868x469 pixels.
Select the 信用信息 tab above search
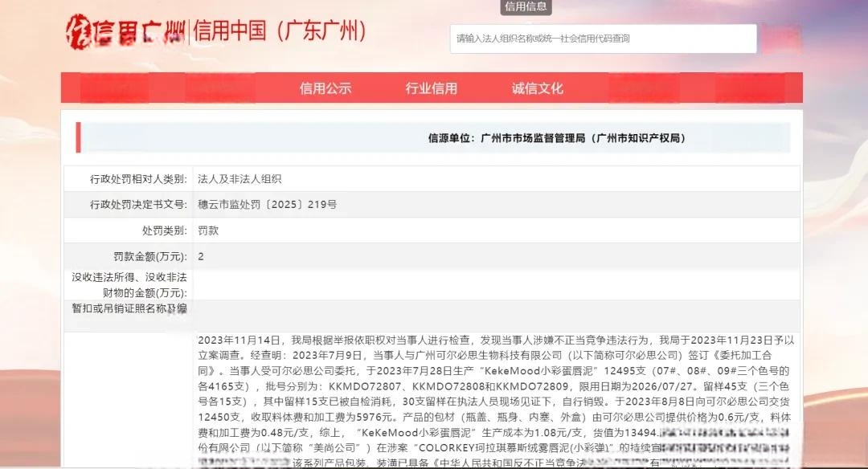coord(526,6)
